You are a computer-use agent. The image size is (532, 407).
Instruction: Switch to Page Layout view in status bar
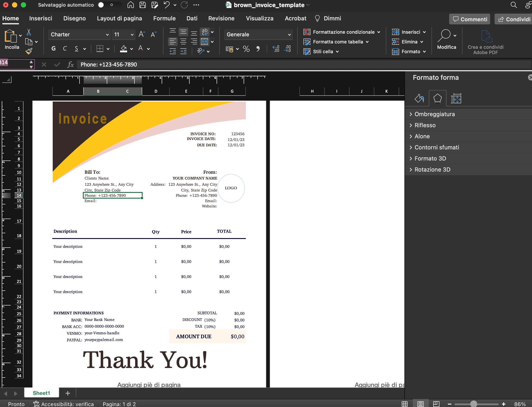420,404
